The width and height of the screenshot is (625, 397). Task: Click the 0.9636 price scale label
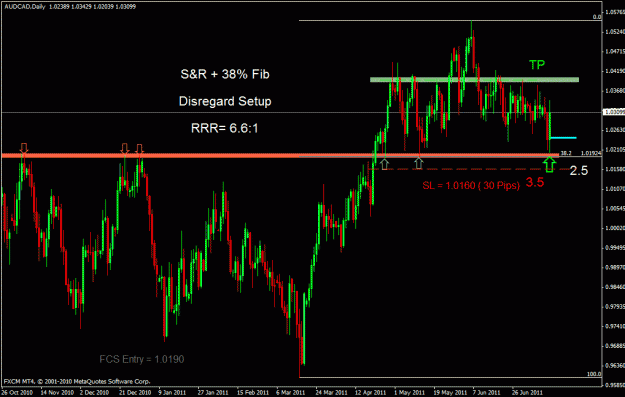615,366
